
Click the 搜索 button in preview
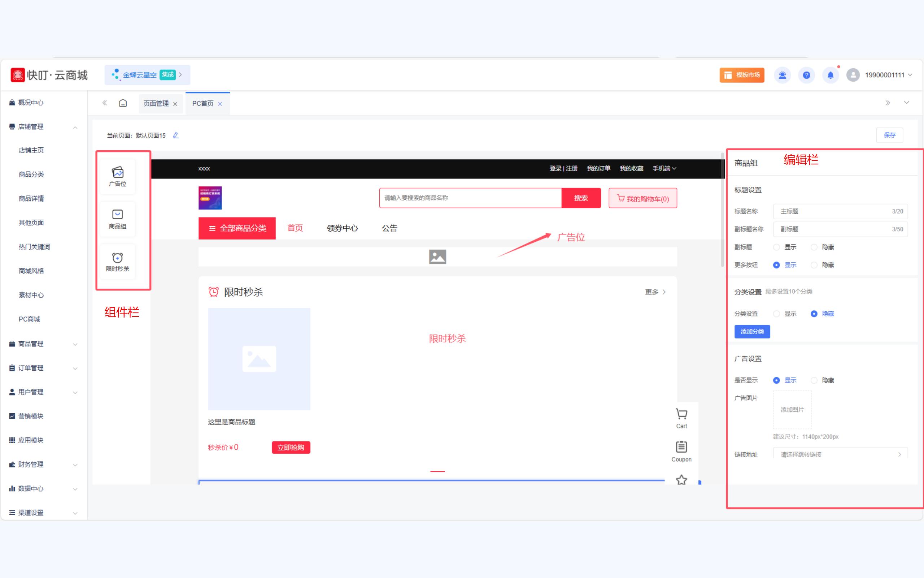click(x=581, y=198)
